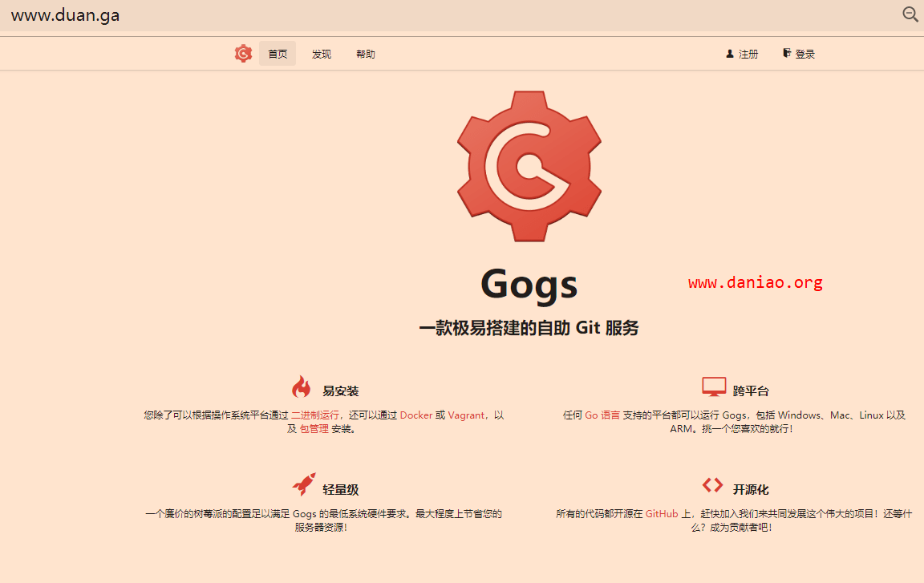
Task: Open the 注册 register link
Action: pos(742,54)
